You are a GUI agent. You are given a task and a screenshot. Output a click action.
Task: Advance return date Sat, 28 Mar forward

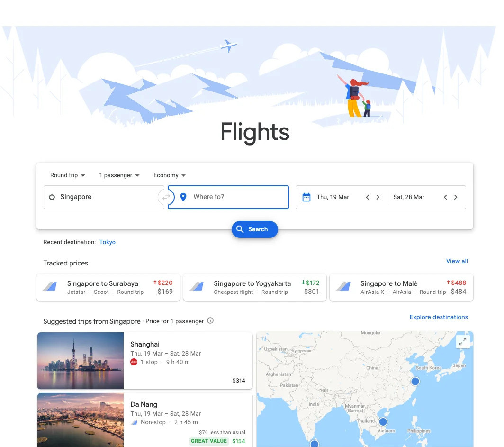(x=456, y=197)
